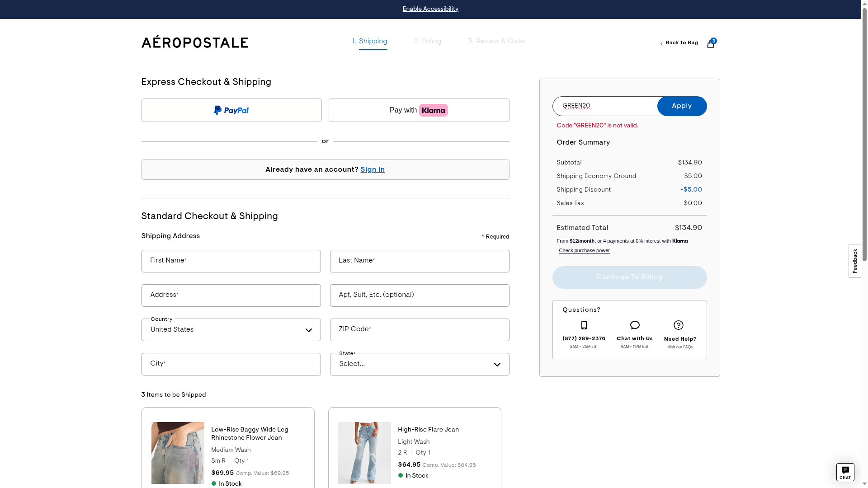Click the First Name input field

231,261
